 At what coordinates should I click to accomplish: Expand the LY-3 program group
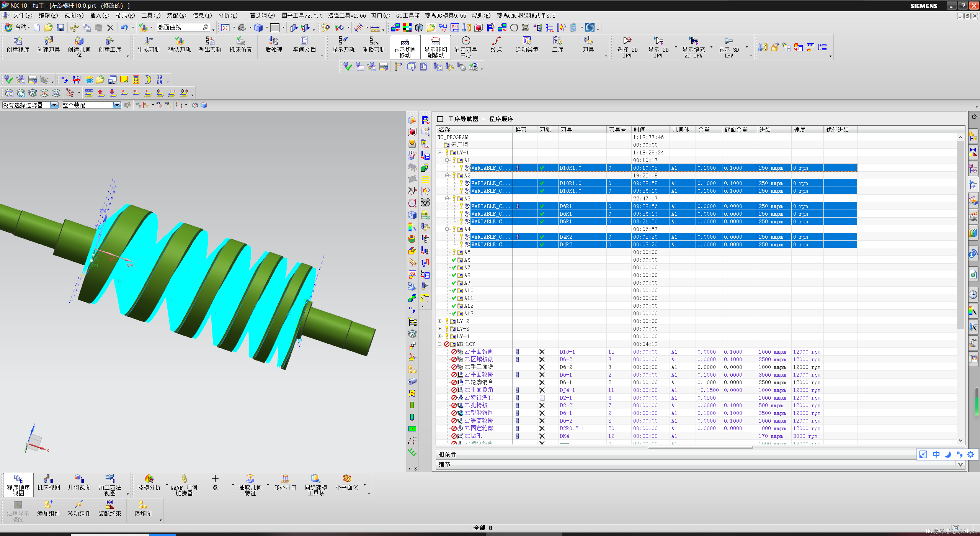[440, 329]
